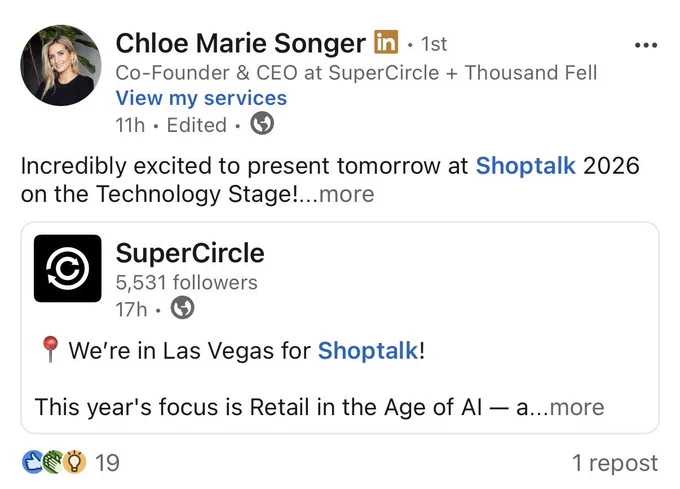This screenshot has width=680, height=489.
Task: Click the like reaction icon
Action: (32, 462)
